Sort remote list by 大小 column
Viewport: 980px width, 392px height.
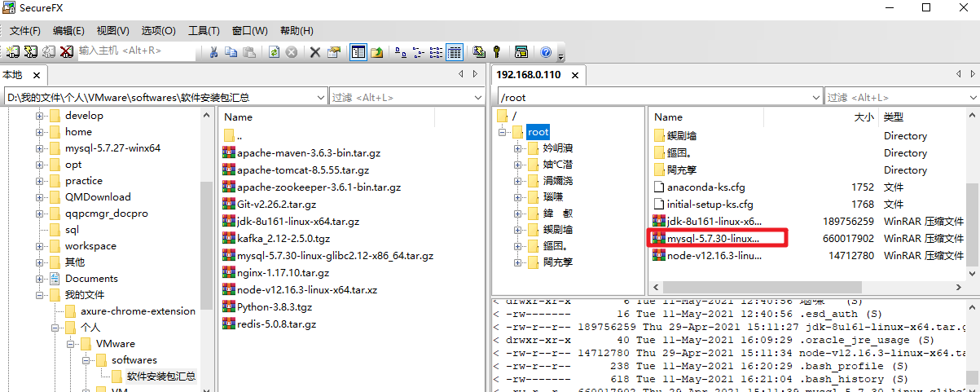(x=865, y=117)
